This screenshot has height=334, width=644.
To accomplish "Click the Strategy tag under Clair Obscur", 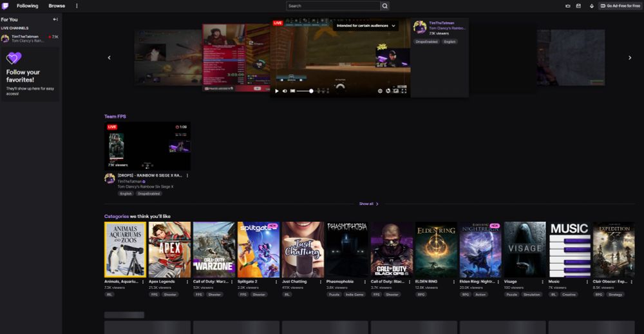I will (615, 295).
